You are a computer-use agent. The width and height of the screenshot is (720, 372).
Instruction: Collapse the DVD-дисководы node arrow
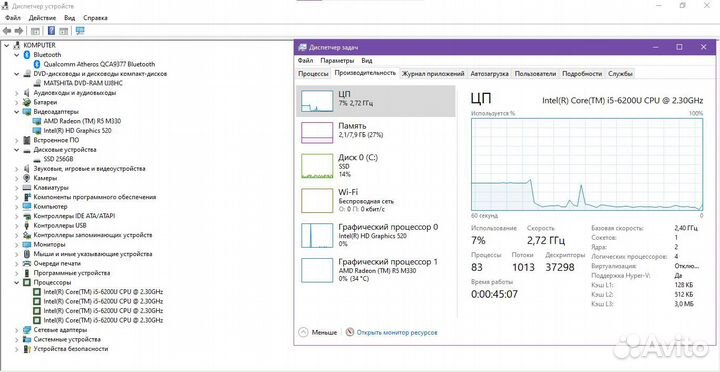(x=17, y=73)
